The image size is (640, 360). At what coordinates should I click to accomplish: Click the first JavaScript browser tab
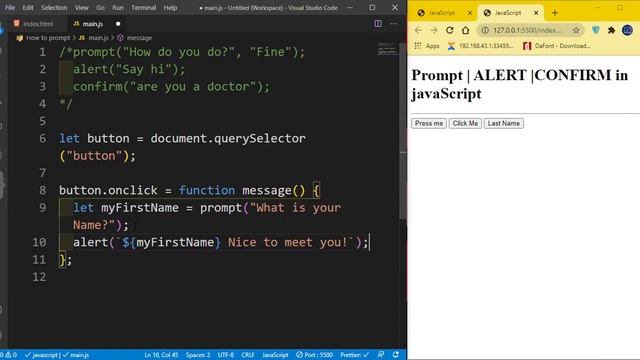442,13
